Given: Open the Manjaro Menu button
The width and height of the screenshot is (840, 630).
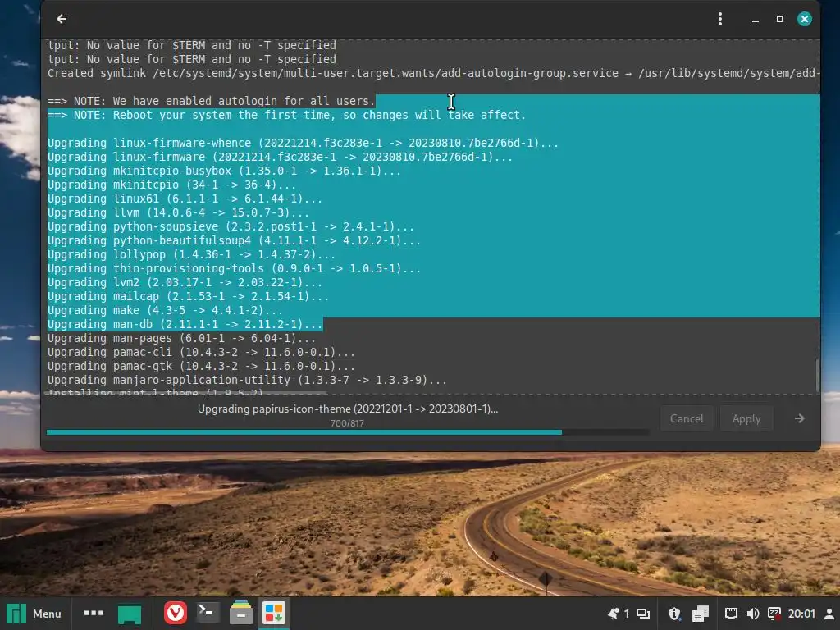Looking at the screenshot, I should click(x=34, y=614).
